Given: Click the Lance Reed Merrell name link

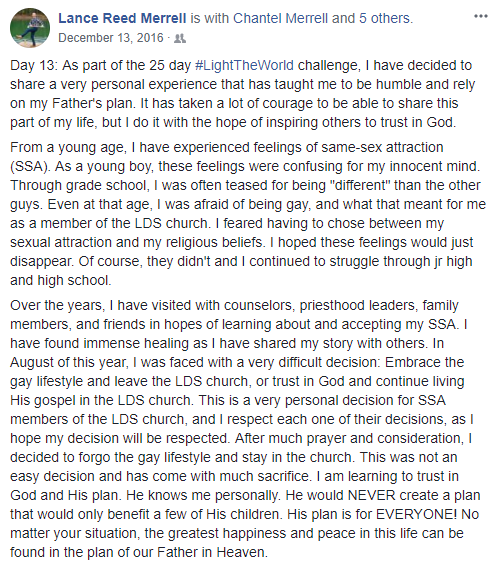Looking at the screenshot, I should [x=122, y=18].
